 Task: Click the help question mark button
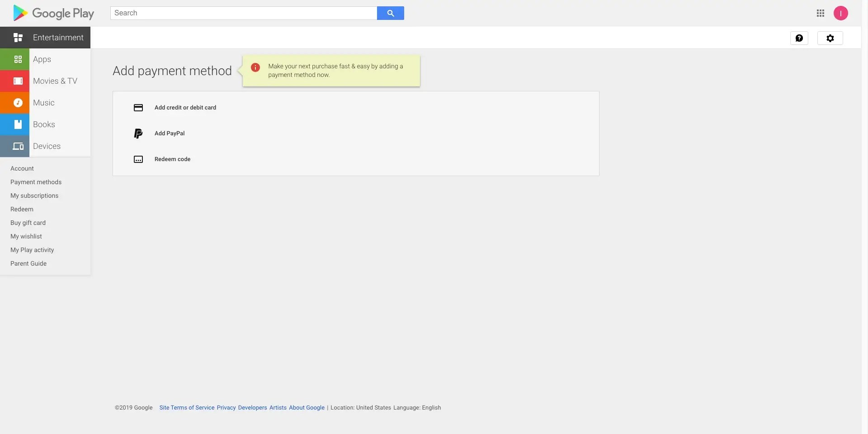(x=799, y=38)
